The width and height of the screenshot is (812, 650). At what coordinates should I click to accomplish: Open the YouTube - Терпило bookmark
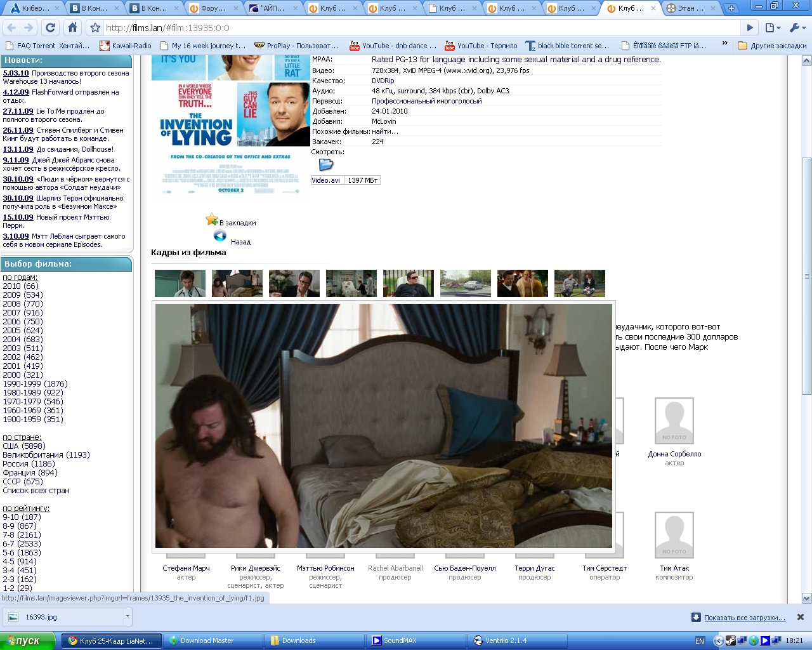481,46
